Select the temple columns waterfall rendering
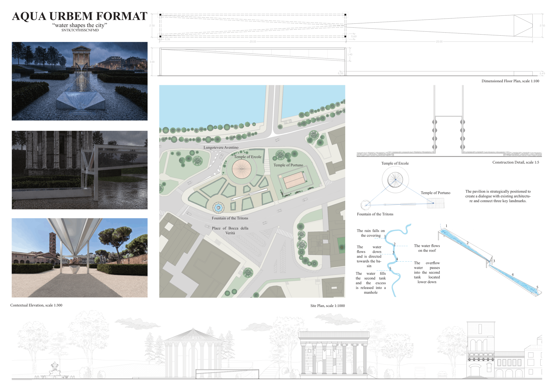This screenshot has width=554, height=392. click(x=80, y=170)
